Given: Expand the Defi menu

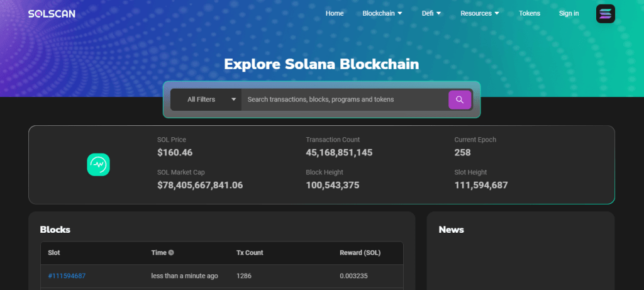Looking at the screenshot, I should 431,13.
